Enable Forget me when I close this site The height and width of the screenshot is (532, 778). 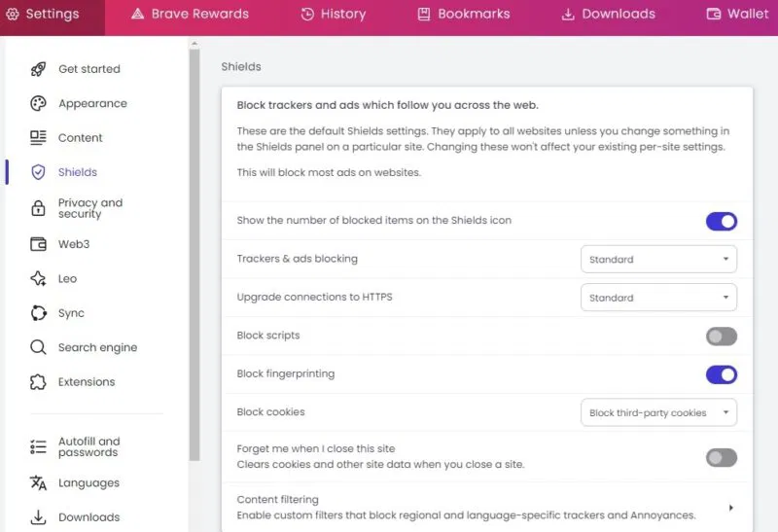722,457
